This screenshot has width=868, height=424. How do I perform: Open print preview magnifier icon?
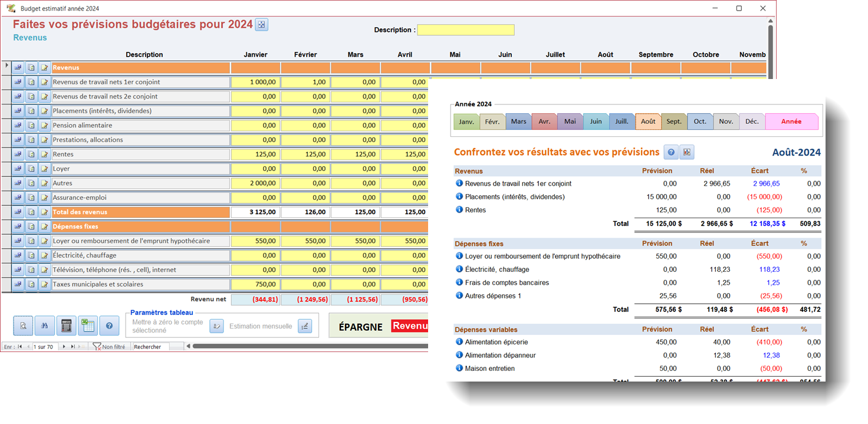23,325
